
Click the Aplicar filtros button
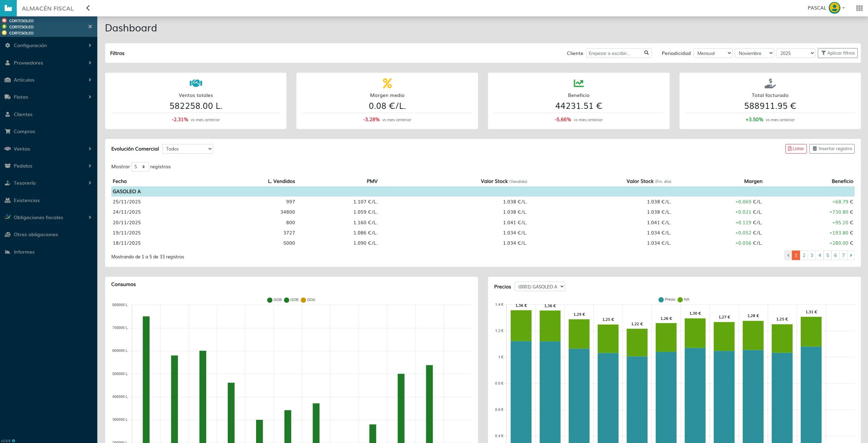click(838, 53)
